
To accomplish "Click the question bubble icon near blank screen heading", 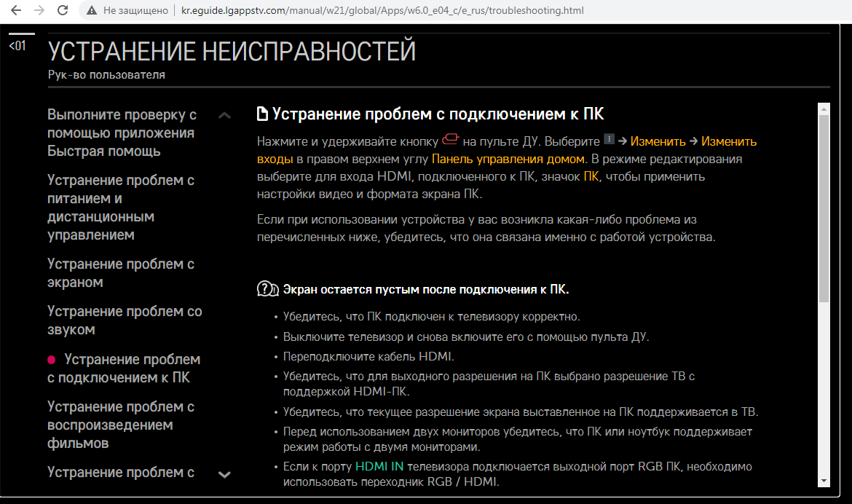I will coord(268,289).
